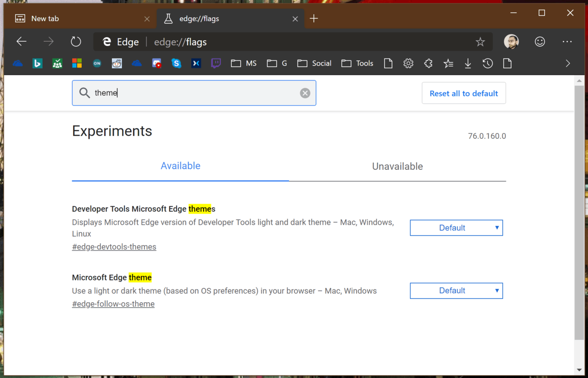Expand the G favorites folder
588x378 pixels.
[277, 63]
